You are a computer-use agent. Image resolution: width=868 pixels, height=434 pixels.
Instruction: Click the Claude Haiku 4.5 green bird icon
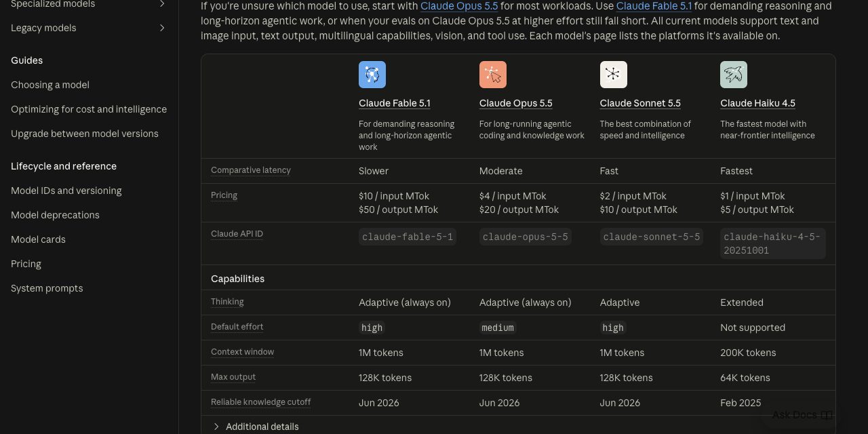pyautogui.click(x=734, y=75)
